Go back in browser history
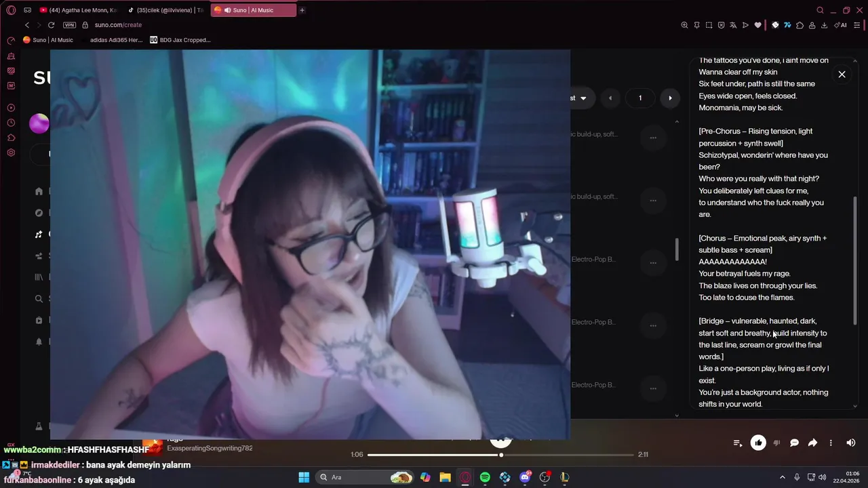The height and width of the screenshot is (488, 868). [x=27, y=25]
